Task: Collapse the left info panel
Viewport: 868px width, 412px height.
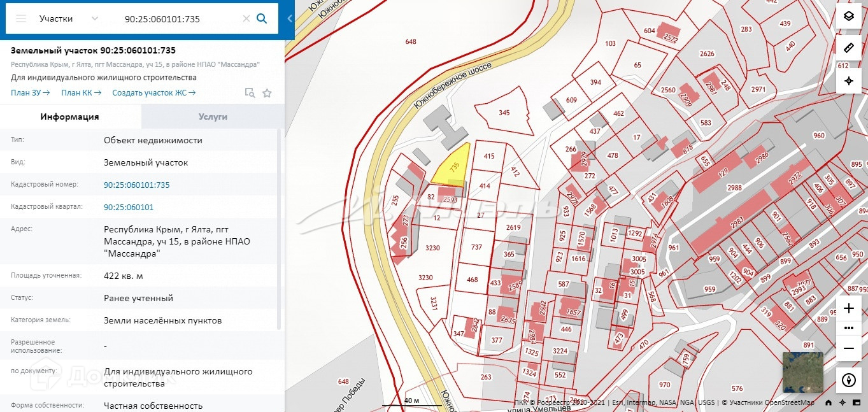Action: (x=290, y=18)
